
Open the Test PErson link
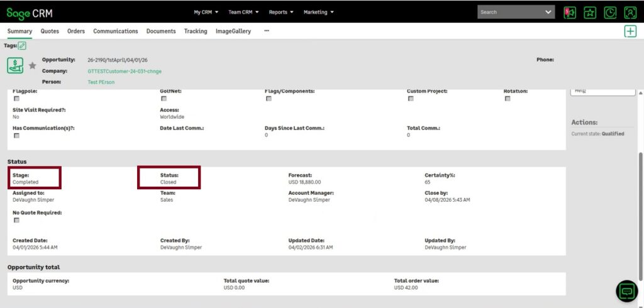[x=101, y=82]
